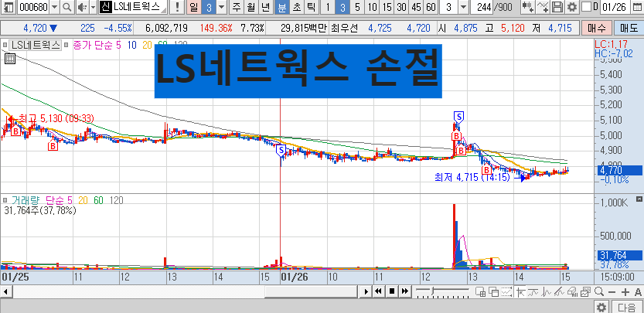Click the eraser tool icon
644x313 pixels.
[x=572, y=292]
